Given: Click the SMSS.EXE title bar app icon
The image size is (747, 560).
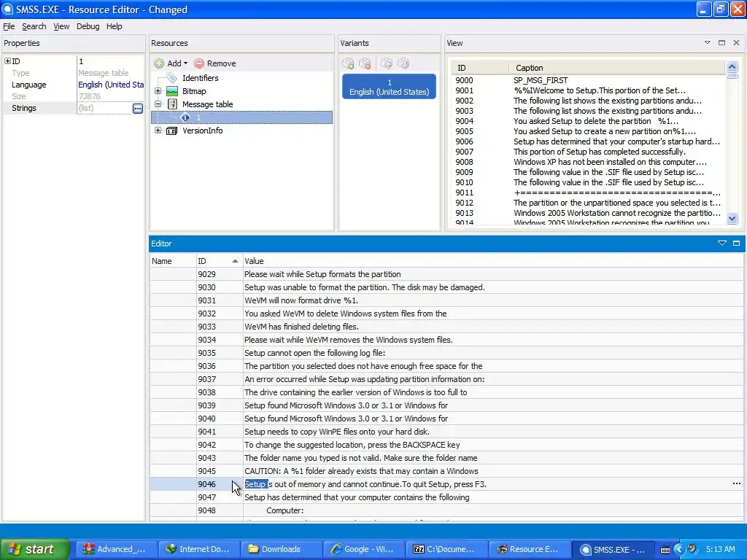Looking at the screenshot, I should coord(7,9).
